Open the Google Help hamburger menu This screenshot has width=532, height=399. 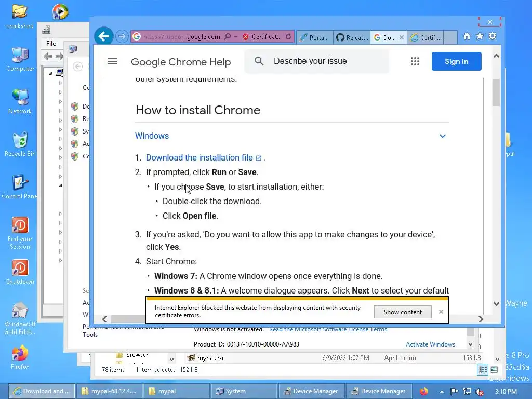112,61
